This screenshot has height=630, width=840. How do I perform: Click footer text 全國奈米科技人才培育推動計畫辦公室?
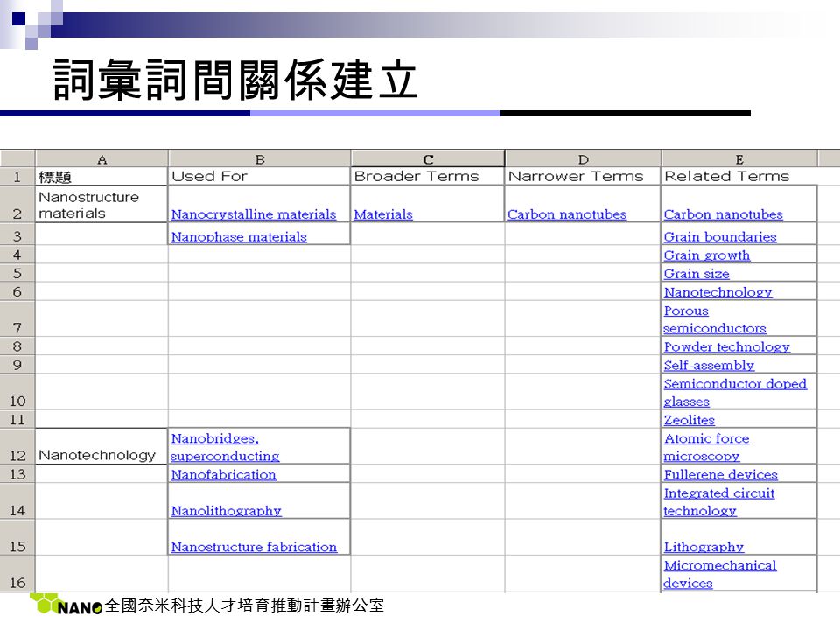pos(244,605)
